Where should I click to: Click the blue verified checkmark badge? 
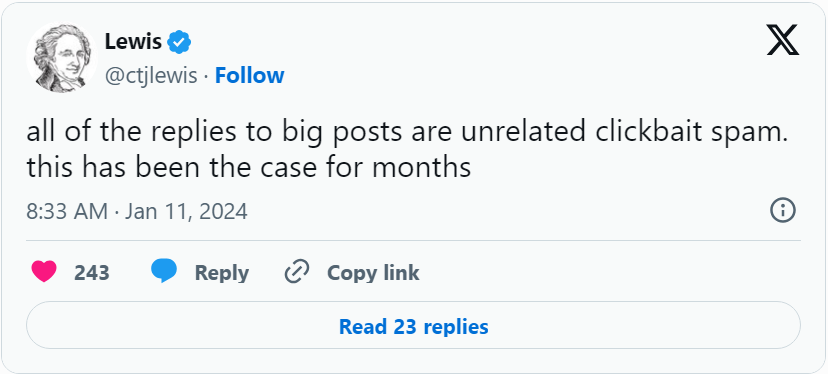tap(180, 42)
